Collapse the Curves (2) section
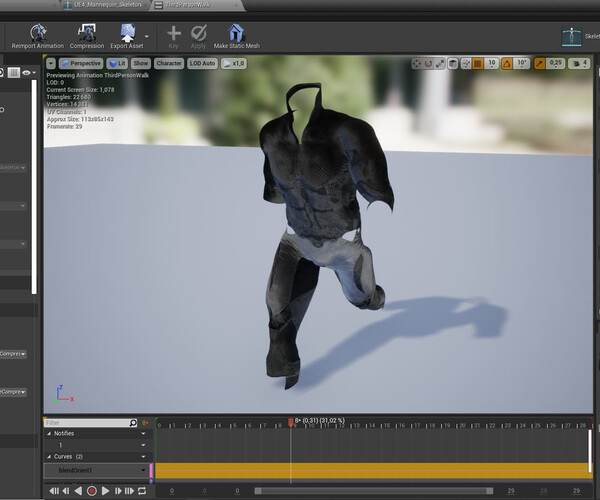 pos(49,457)
